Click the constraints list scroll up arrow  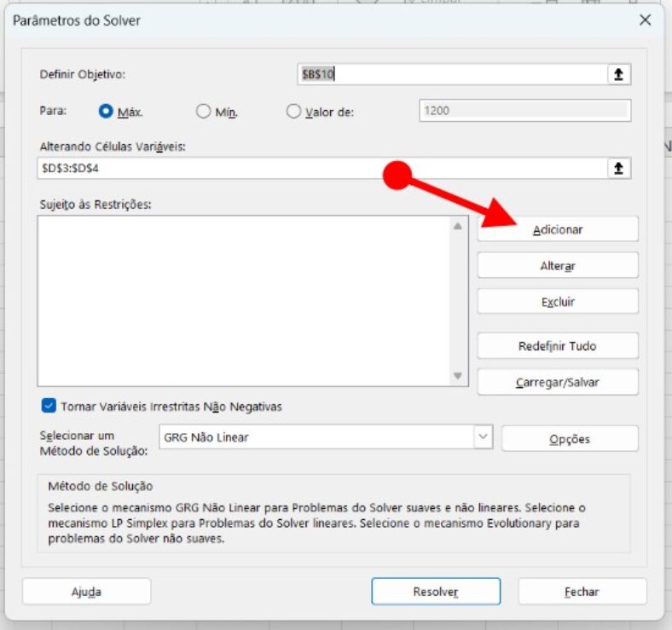point(458,227)
